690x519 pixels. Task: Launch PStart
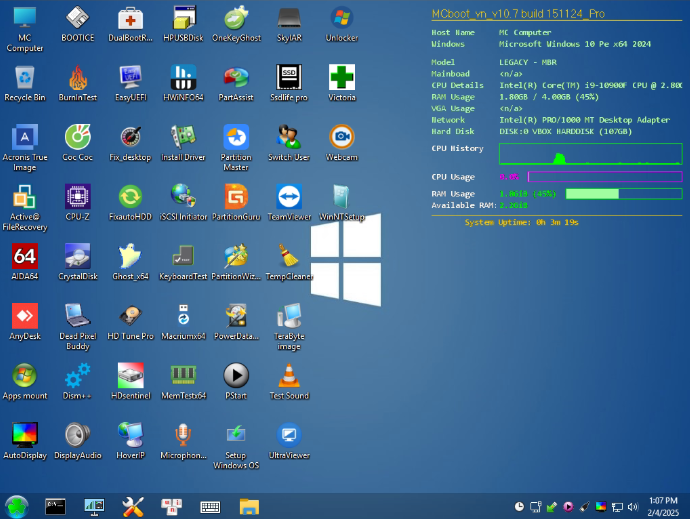[236, 382]
